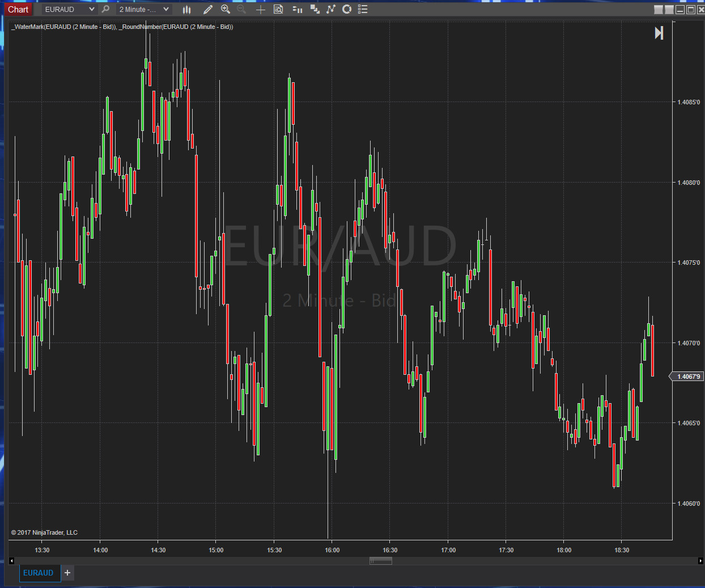The width and height of the screenshot is (705, 588).
Task: Open the chart properties list icon
Action: (x=363, y=9)
